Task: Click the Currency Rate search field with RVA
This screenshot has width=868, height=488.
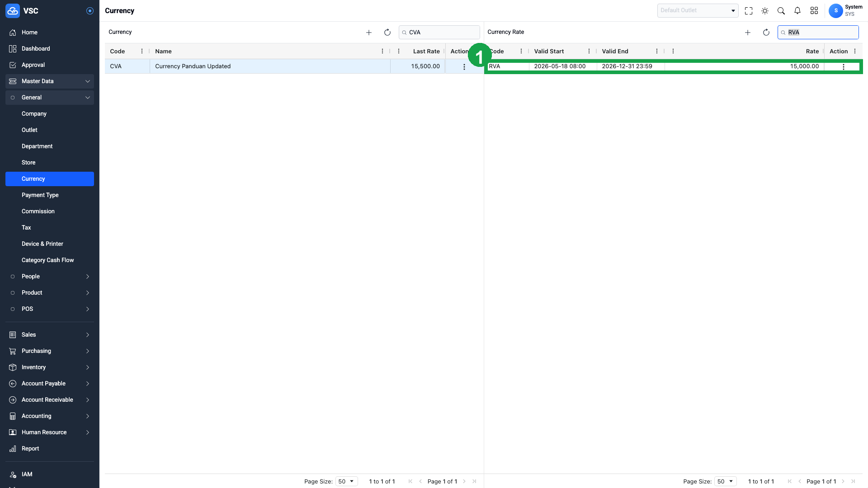Action: click(x=818, y=33)
